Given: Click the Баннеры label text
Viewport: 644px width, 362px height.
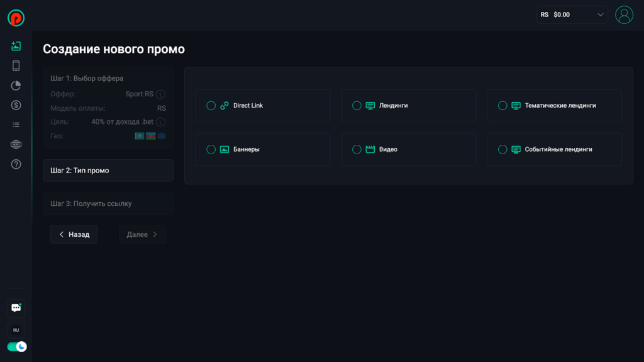Looking at the screenshot, I should tap(247, 149).
